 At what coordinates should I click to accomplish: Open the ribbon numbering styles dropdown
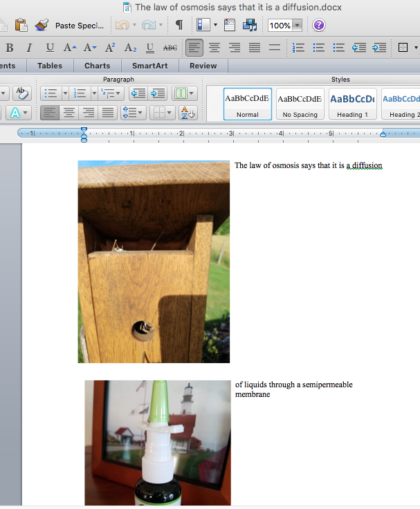(94, 93)
